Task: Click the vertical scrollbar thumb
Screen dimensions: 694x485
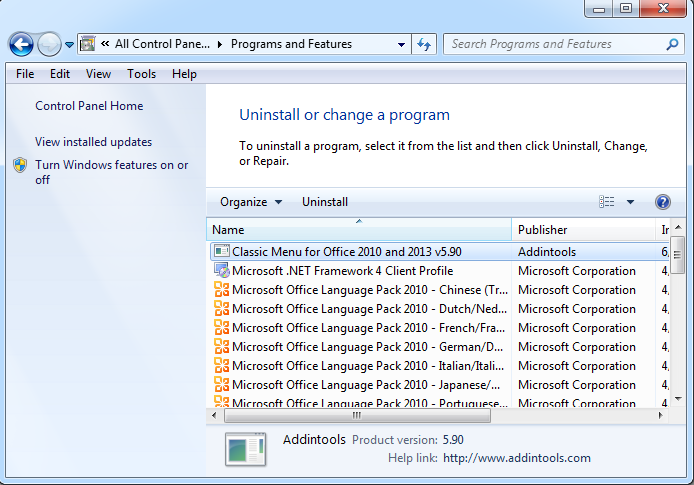Action: point(678,255)
